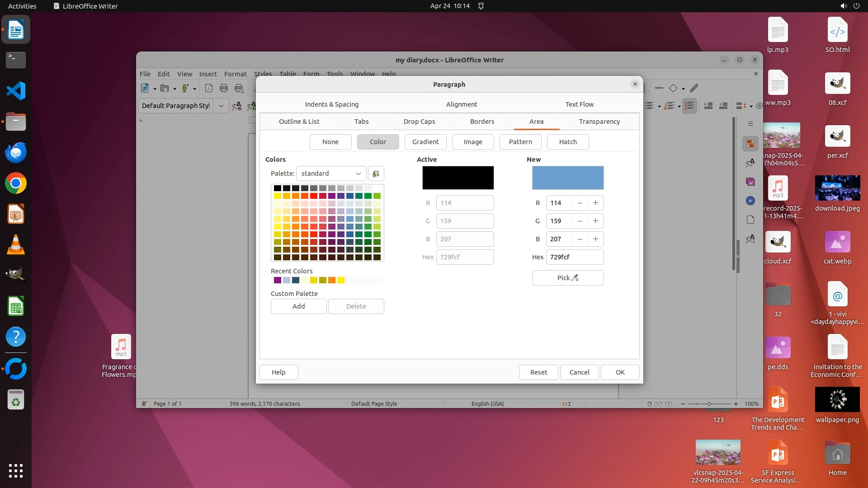868x488 pixels.
Task: Click the sidebar Properties icon
Action: 750,144
